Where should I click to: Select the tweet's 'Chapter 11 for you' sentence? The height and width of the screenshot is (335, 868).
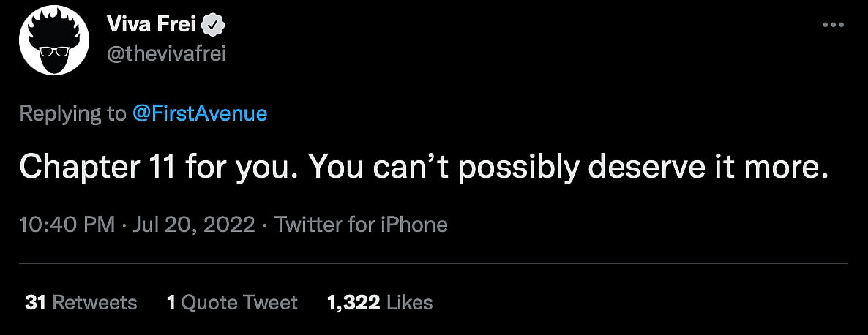[156, 168]
